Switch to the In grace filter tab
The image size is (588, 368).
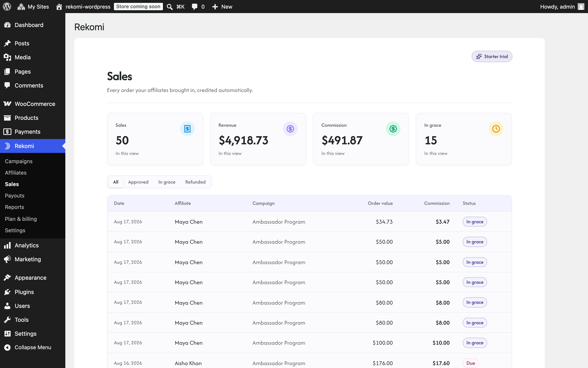167,182
